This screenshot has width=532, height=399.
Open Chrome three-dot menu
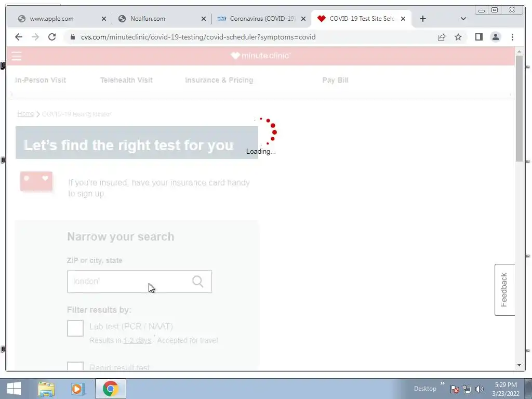pos(512,37)
